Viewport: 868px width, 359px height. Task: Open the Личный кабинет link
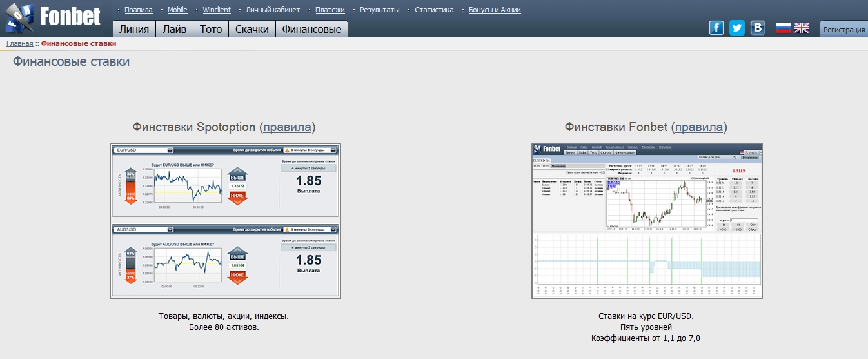coord(273,10)
